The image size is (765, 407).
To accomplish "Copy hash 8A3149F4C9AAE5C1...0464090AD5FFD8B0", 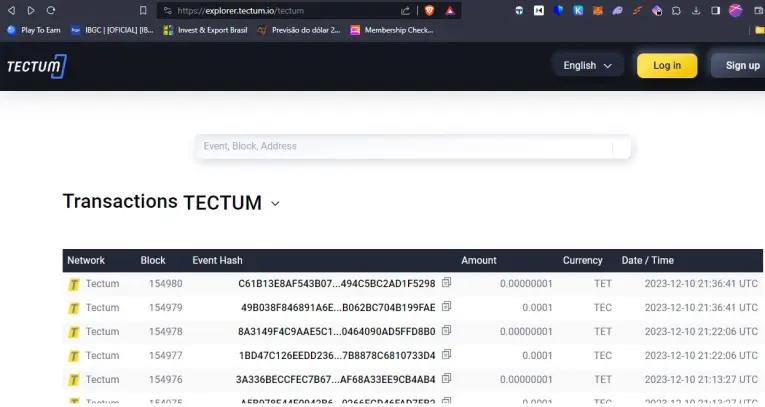I will (446, 330).
